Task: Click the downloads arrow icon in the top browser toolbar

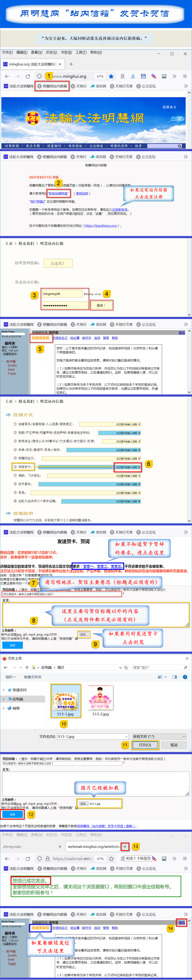Action: pyautogui.click(x=133, y=76)
